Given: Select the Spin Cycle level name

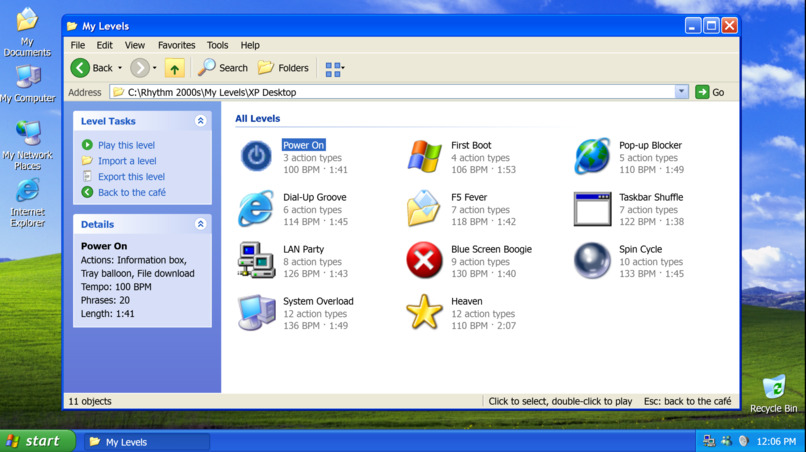Looking at the screenshot, I should point(640,249).
